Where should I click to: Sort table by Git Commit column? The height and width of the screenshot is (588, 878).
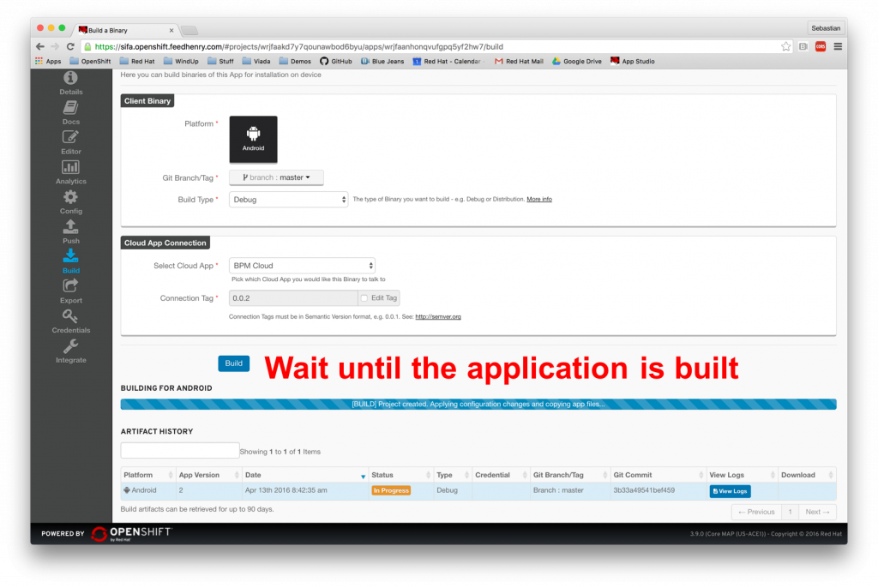coord(658,475)
